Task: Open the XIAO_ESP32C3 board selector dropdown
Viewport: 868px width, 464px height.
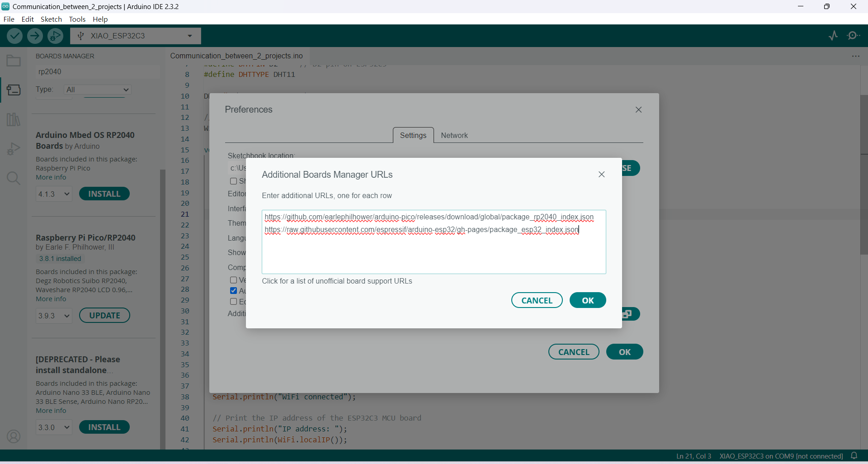Action: [x=136, y=36]
